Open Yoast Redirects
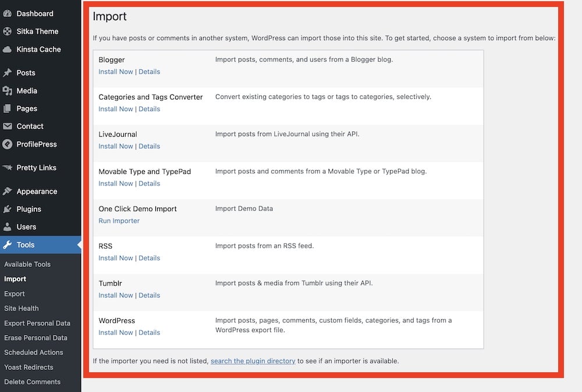This screenshot has width=582, height=392. tap(29, 367)
